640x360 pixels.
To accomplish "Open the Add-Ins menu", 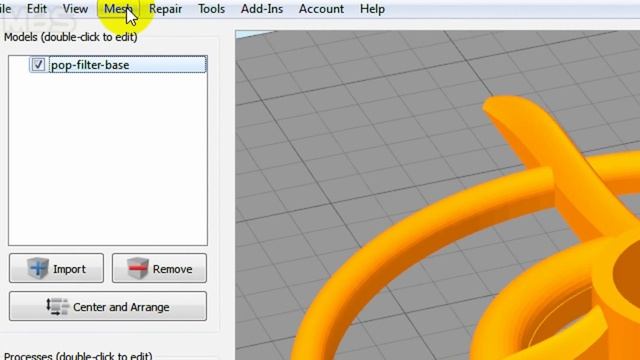I will pos(262,9).
